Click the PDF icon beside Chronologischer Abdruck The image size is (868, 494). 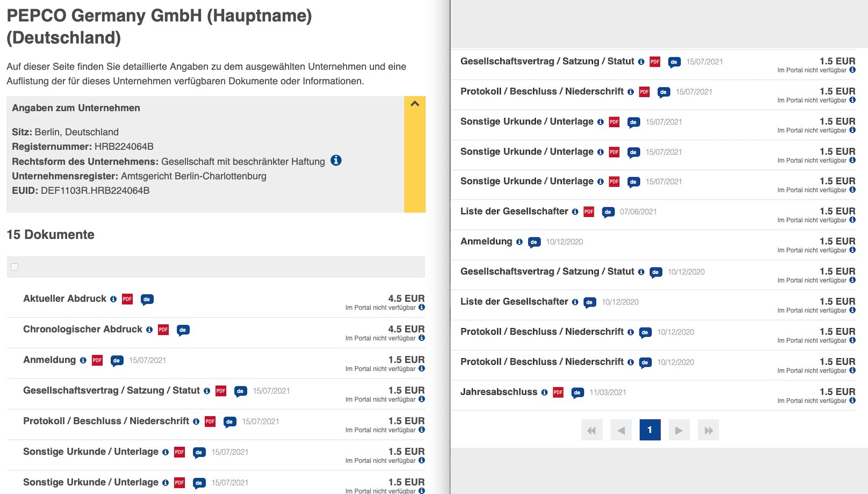pyautogui.click(x=163, y=330)
